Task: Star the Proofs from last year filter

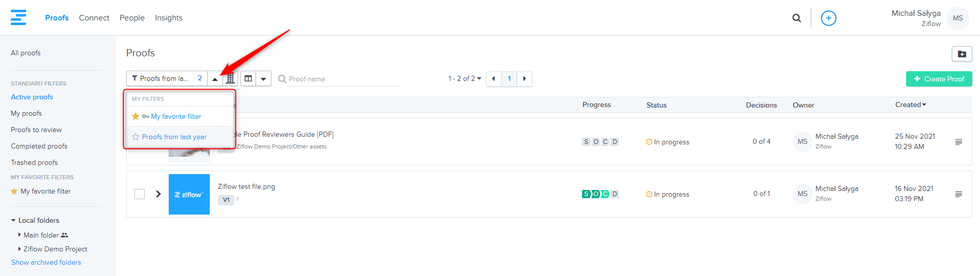Action: point(135,137)
